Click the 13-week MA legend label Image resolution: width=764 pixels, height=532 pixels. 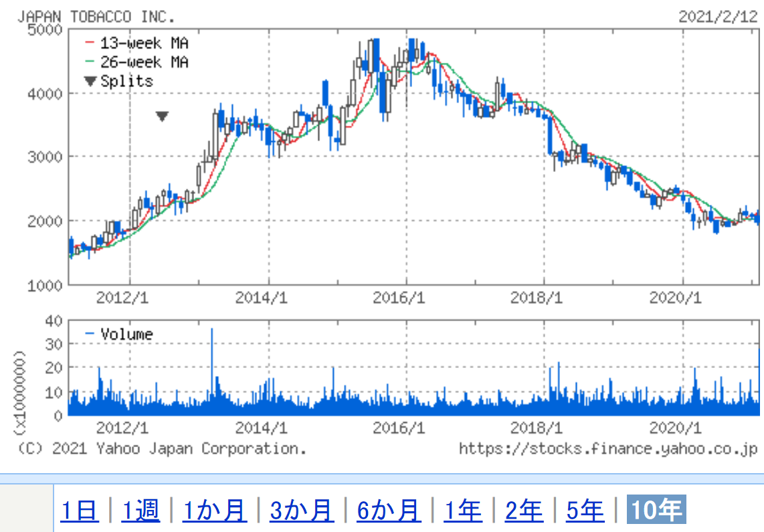coord(145,43)
